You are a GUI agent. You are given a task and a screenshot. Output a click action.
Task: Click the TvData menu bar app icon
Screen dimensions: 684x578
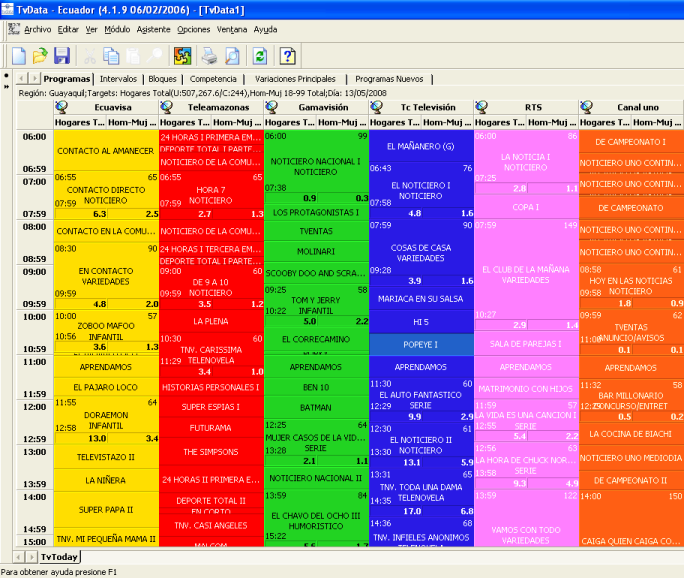coord(14,29)
